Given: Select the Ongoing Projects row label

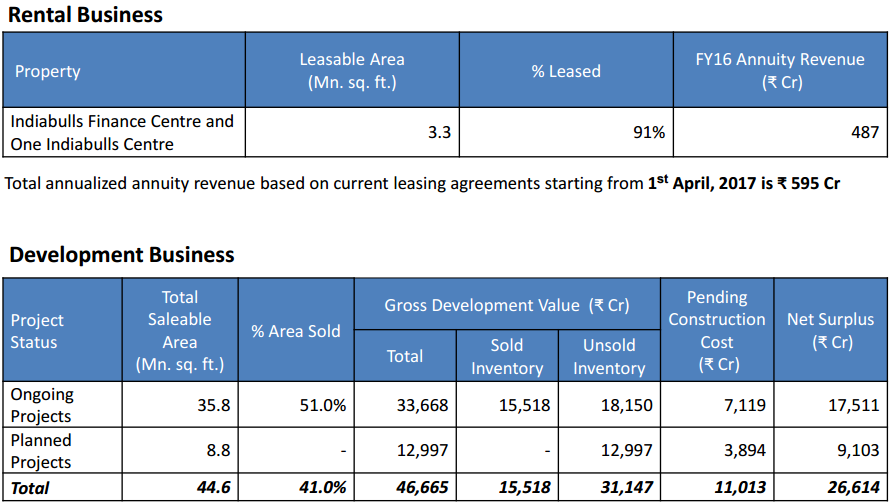Looking at the screenshot, I should tap(42, 405).
